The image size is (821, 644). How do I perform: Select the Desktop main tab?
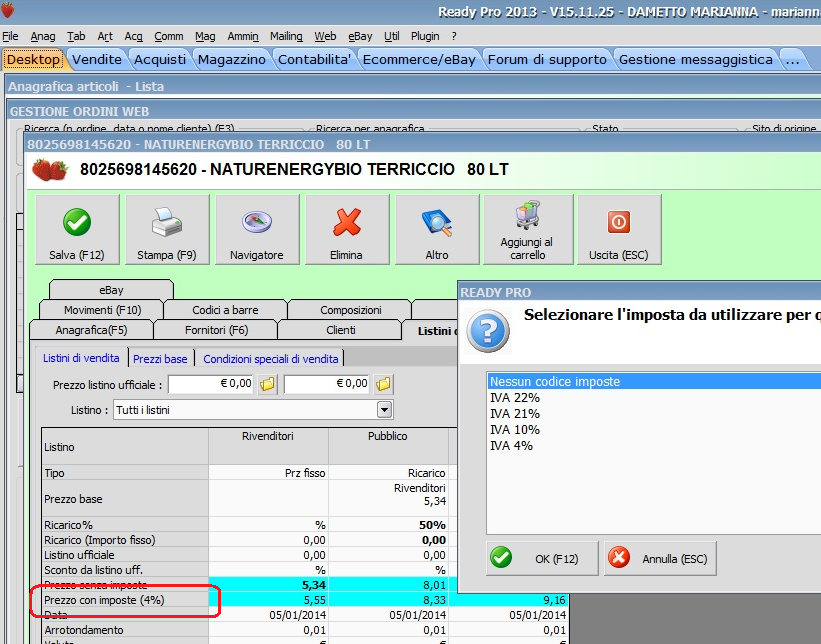(x=33, y=60)
